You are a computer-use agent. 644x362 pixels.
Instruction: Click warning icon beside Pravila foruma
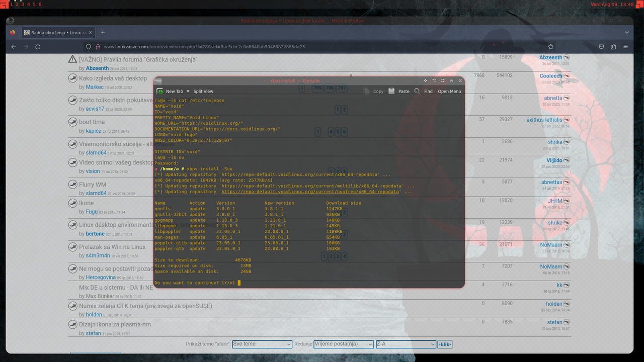click(72, 60)
